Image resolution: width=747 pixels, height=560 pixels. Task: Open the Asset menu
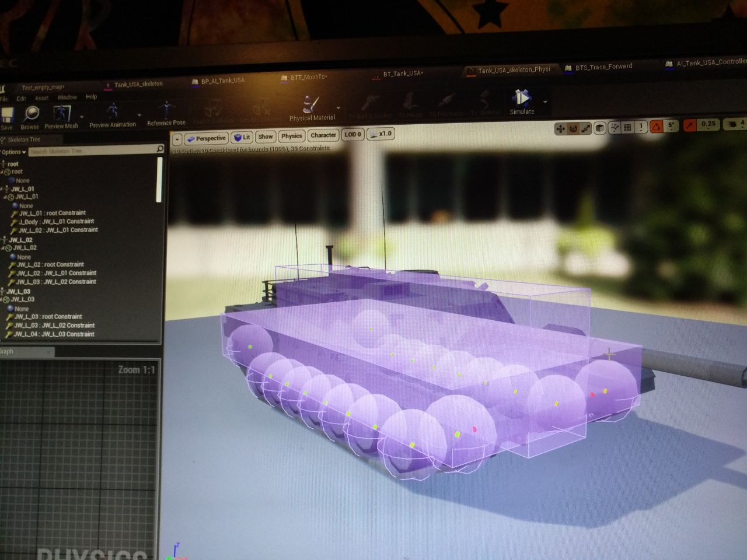(41, 98)
